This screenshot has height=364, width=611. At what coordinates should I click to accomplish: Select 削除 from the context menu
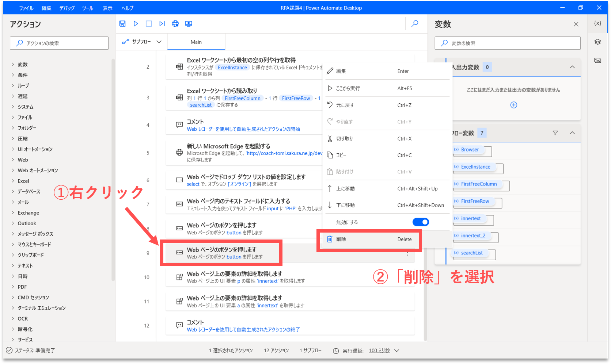click(x=369, y=240)
